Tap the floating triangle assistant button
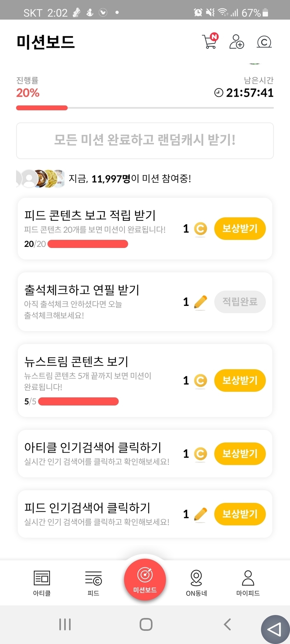This screenshot has width=290, height=644. point(275,629)
